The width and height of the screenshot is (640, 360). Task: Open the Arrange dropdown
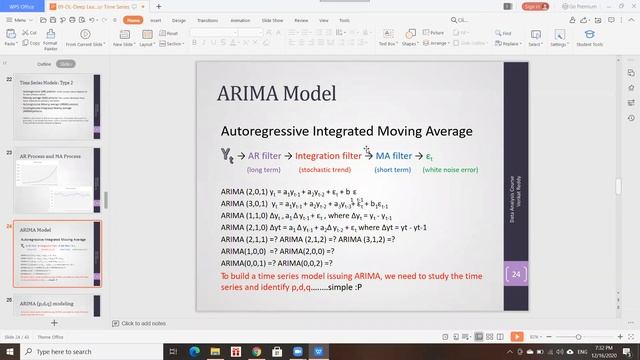(436, 43)
